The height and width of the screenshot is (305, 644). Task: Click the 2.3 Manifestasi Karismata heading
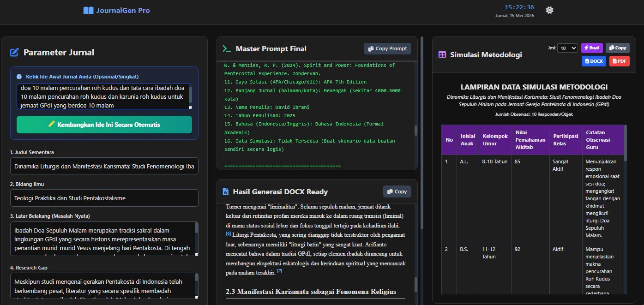coord(311,291)
